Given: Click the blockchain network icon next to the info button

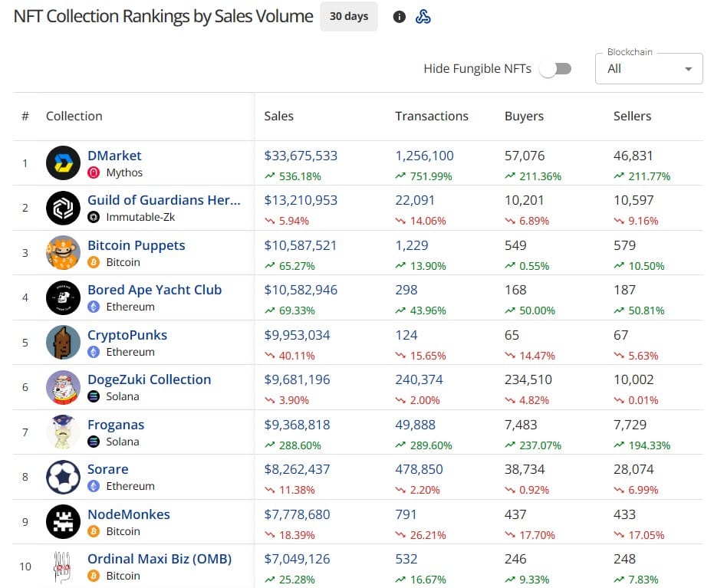Looking at the screenshot, I should (x=423, y=16).
